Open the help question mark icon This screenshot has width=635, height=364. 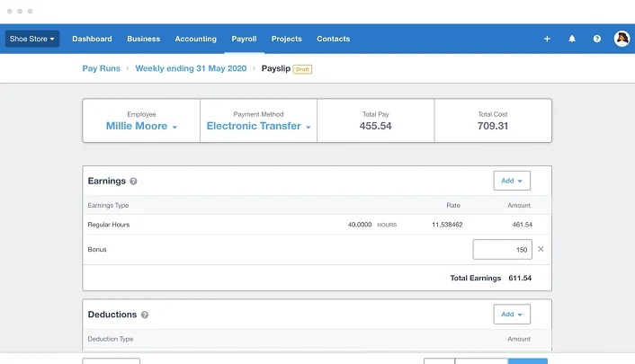[597, 39]
